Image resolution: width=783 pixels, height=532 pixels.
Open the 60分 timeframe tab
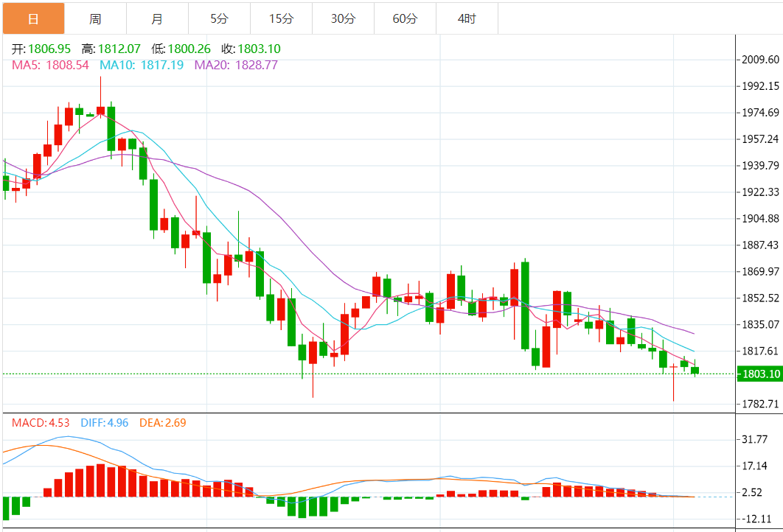pos(405,19)
